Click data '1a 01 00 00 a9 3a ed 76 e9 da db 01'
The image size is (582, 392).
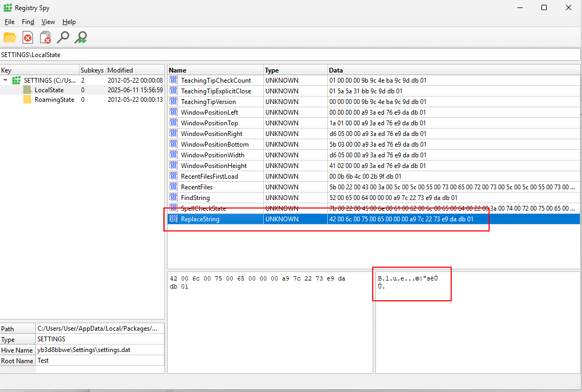click(x=377, y=123)
